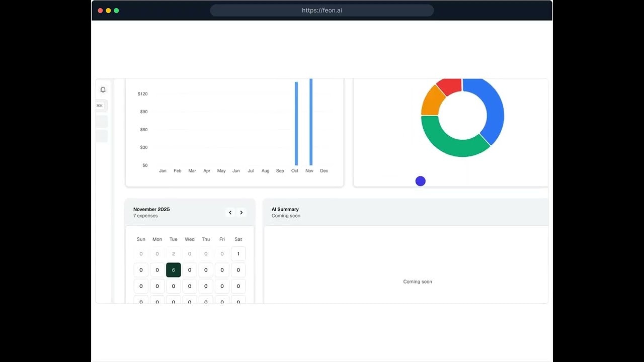Image resolution: width=644 pixels, height=362 pixels.
Task: Click the 'Sat' weekday header
Action: (238, 239)
